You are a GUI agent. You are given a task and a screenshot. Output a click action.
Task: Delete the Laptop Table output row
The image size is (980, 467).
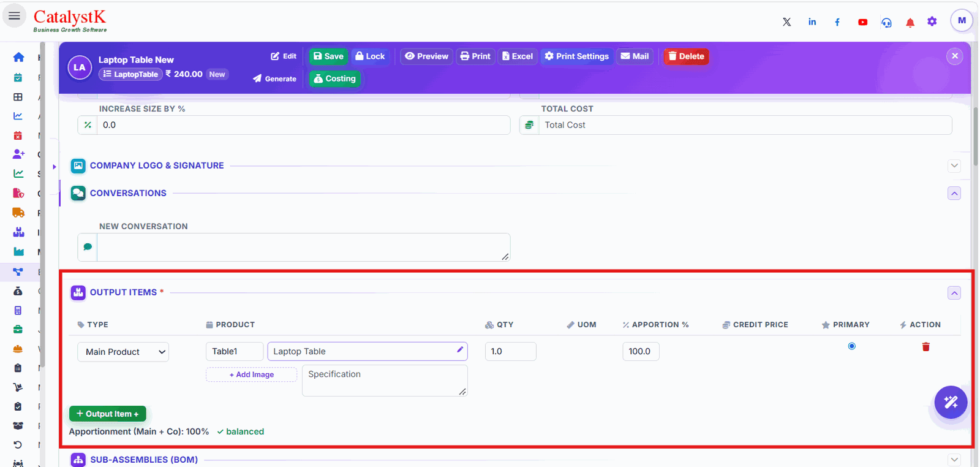pyautogui.click(x=925, y=347)
